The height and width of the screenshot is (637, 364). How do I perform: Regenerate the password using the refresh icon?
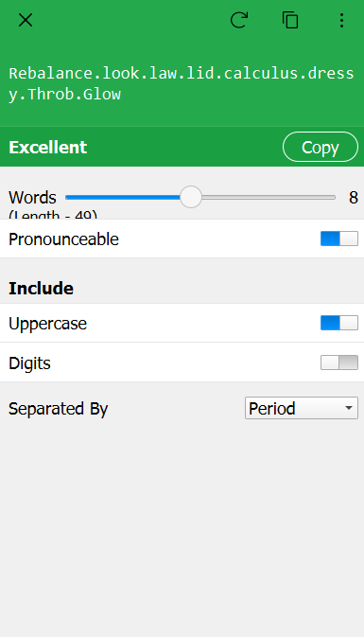[239, 20]
